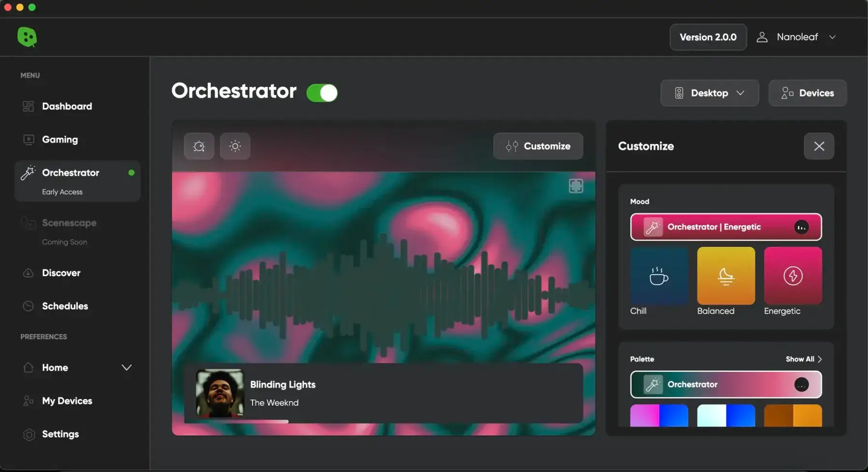This screenshot has height=472, width=868.
Task: Open the Desktop audio source dropdown
Action: [x=709, y=93]
